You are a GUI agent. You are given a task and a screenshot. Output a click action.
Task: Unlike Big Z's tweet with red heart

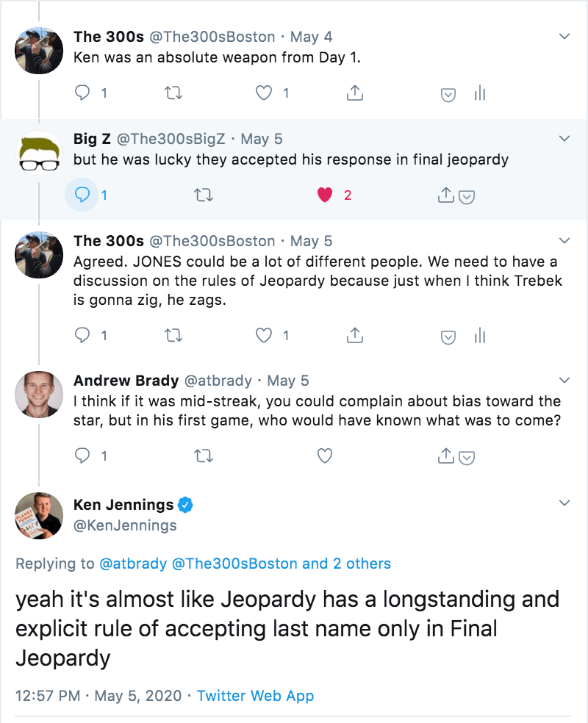click(324, 195)
